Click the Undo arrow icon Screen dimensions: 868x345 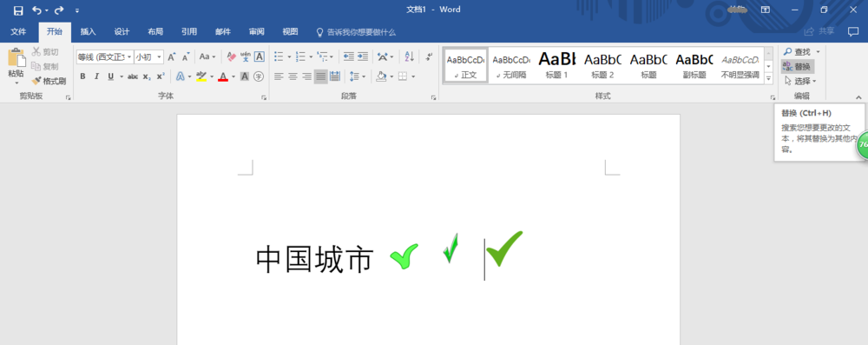(x=37, y=10)
